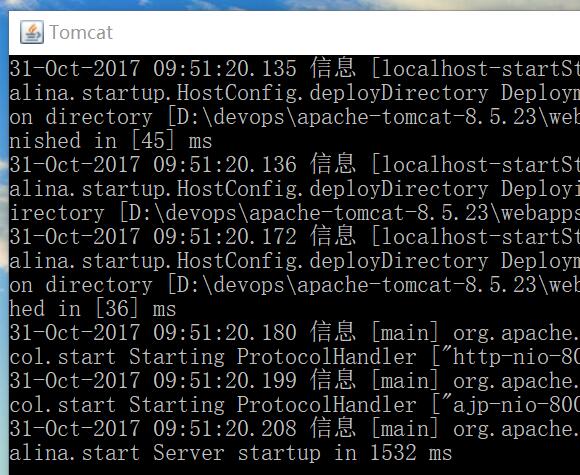Select the 09:51:20.208 timestamp entry
580x475 pixels.
point(225,429)
